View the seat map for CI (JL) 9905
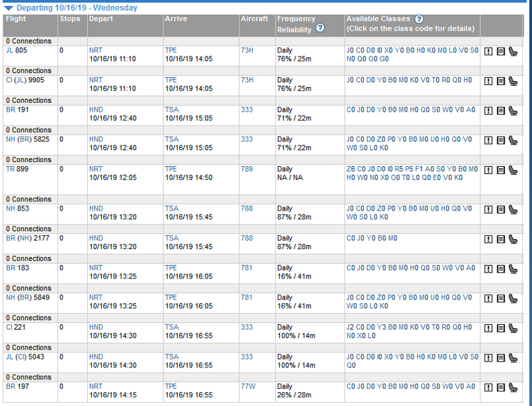 pyautogui.click(x=513, y=81)
